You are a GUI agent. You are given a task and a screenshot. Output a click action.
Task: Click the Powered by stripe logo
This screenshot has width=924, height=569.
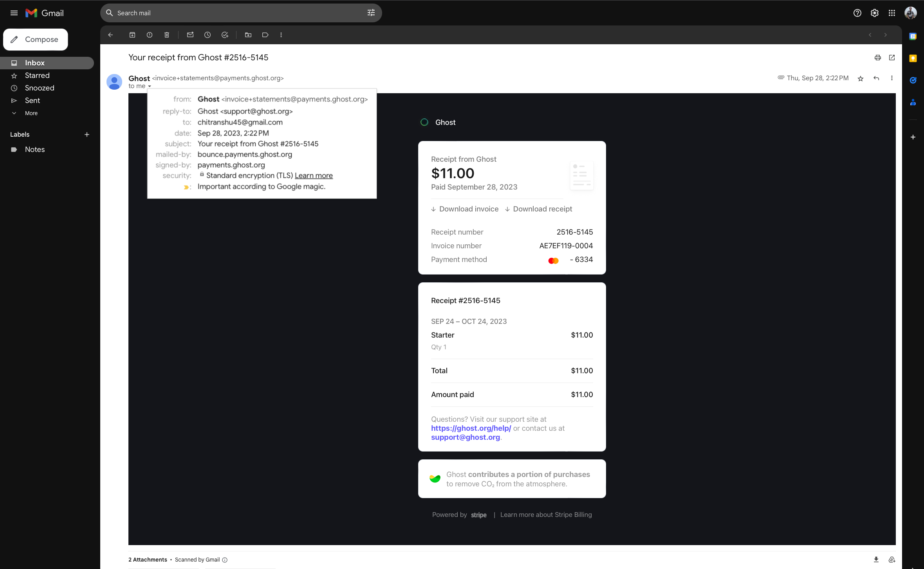(x=478, y=515)
